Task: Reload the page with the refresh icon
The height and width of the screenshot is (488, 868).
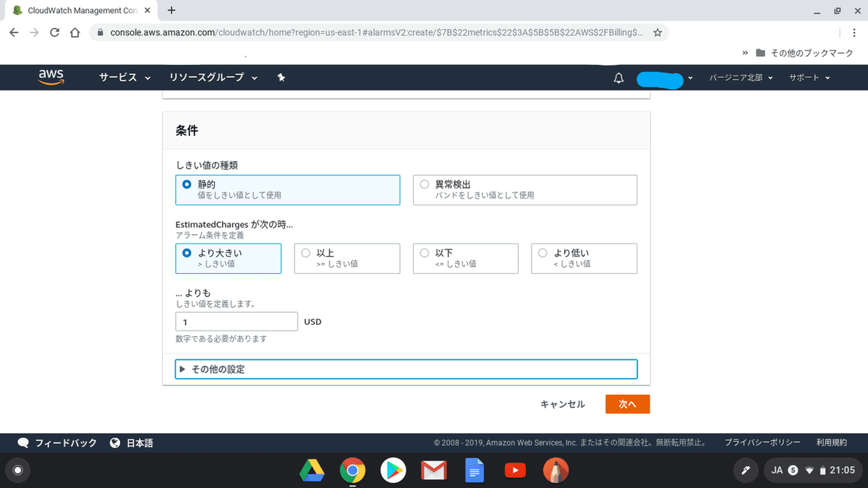Action: click(54, 33)
